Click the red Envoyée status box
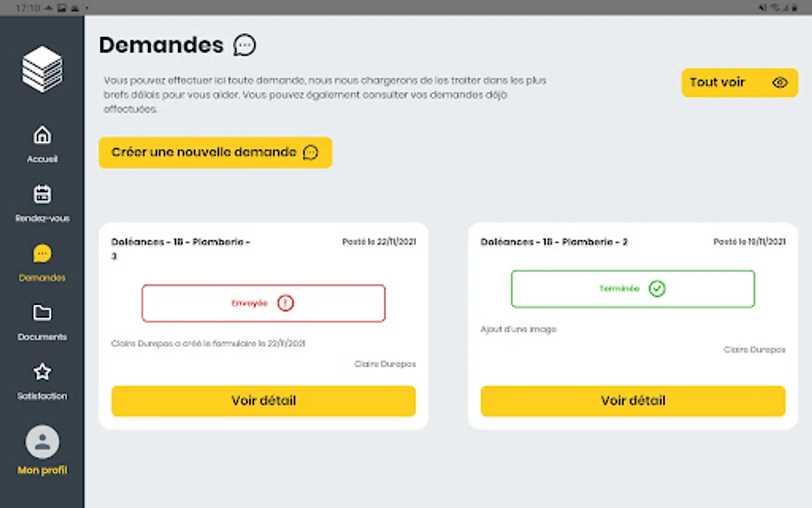Screen dimensions: 812x508 point(263,303)
